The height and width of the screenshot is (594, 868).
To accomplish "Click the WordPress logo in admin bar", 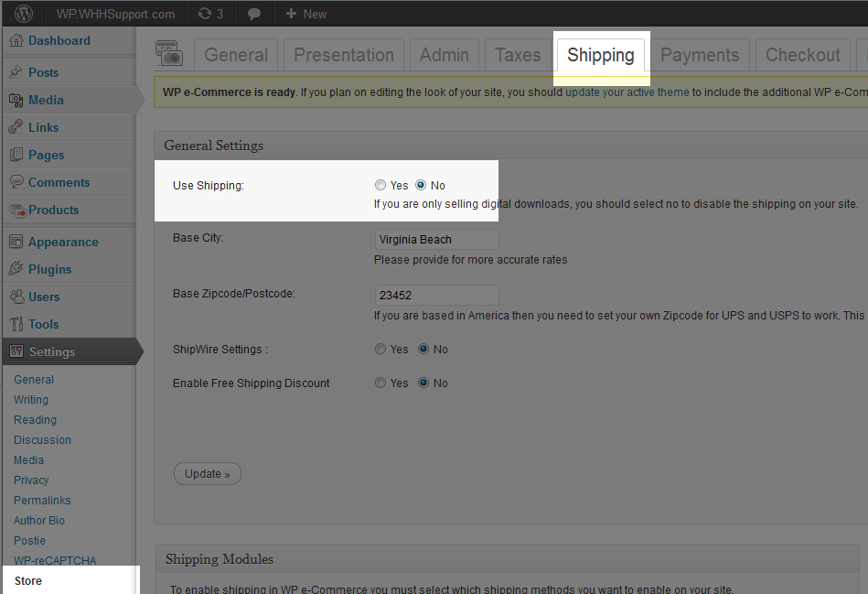I will (24, 14).
